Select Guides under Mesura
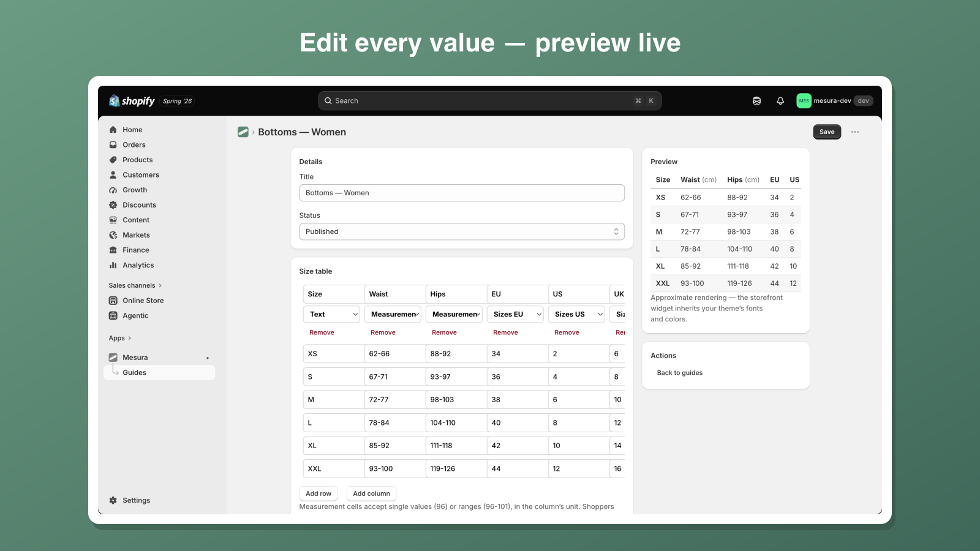 (x=159, y=372)
